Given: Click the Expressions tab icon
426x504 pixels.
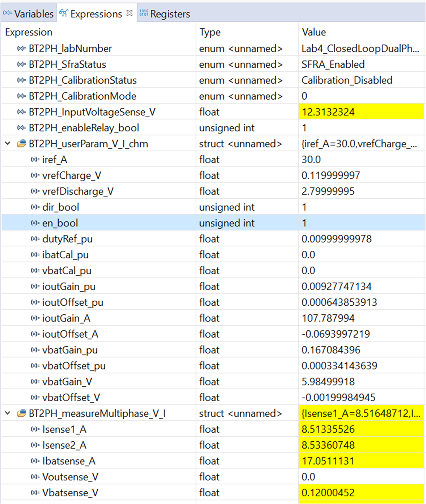Looking at the screenshot, I should click(x=65, y=13).
